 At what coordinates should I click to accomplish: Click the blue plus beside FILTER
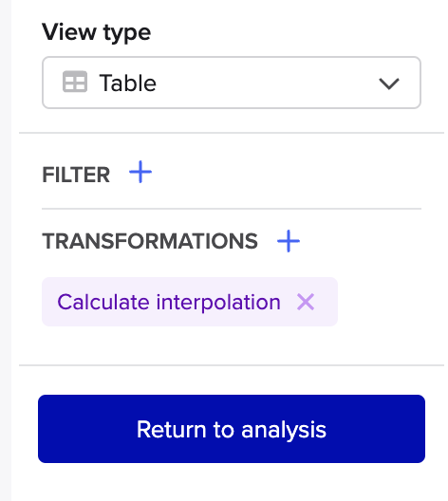click(140, 172)
